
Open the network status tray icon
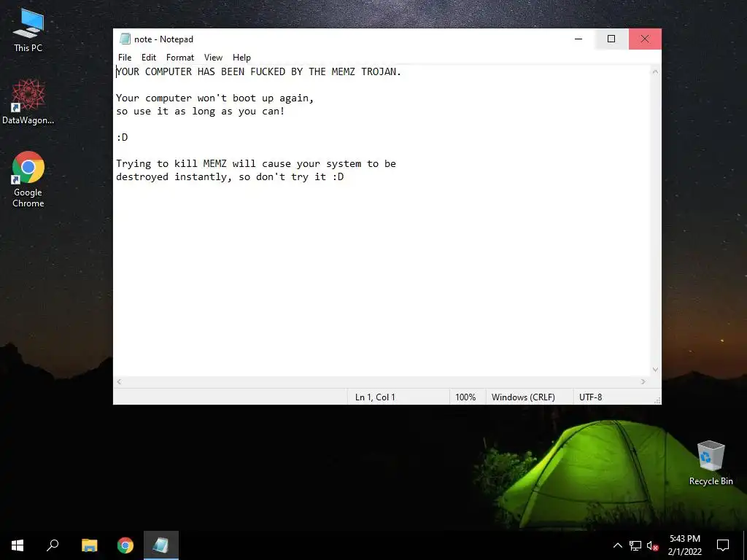635,545
